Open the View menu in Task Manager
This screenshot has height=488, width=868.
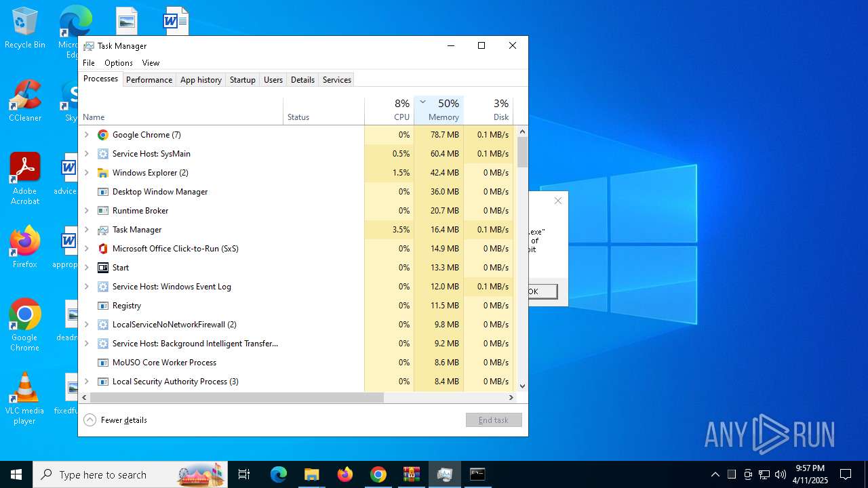pyautogui.click(x=151, y=63)
